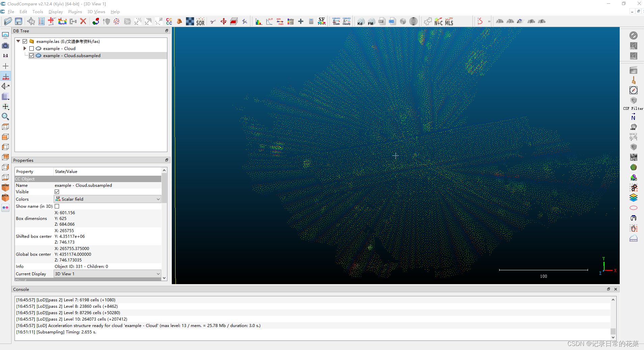Uncheck the 'example - Cloud.subsampled' checkbox
Viewport: 644px width, 350px height.
[x=32, y=55]
